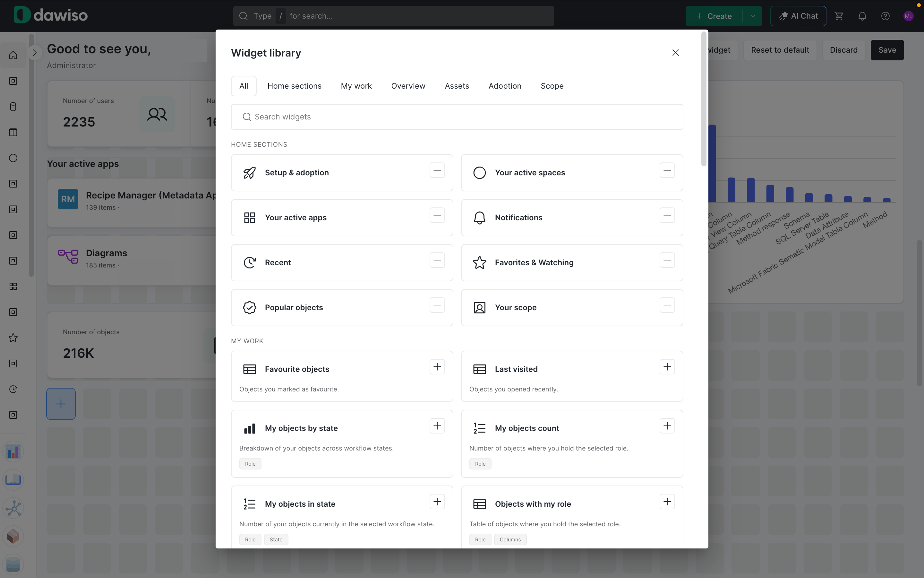Save the dashboard layout
This screenshot has height=578, width=924.
point(887,50)
